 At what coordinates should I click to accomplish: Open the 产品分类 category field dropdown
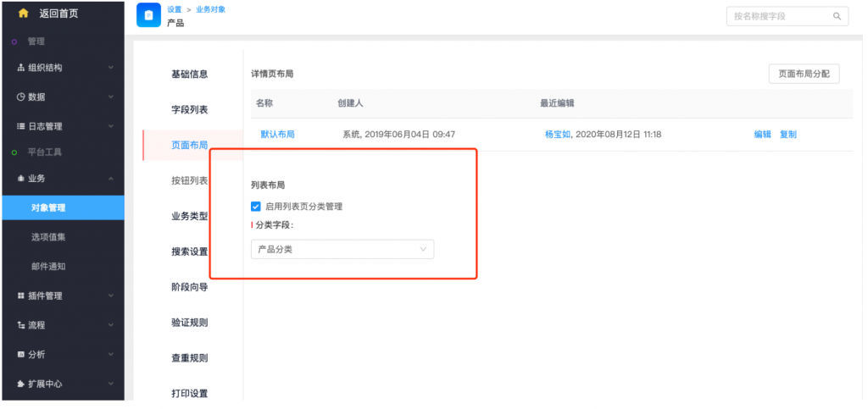click(342, 250)
